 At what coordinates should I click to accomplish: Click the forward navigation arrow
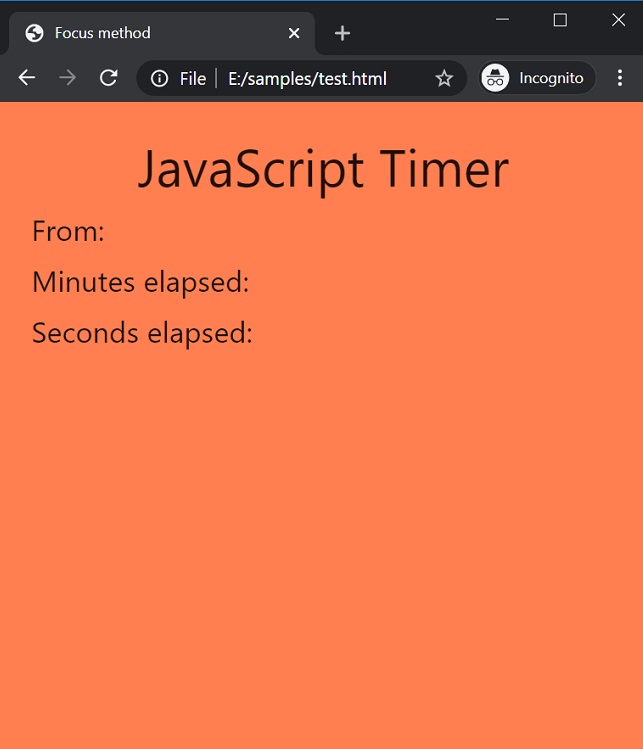point(67,77)
